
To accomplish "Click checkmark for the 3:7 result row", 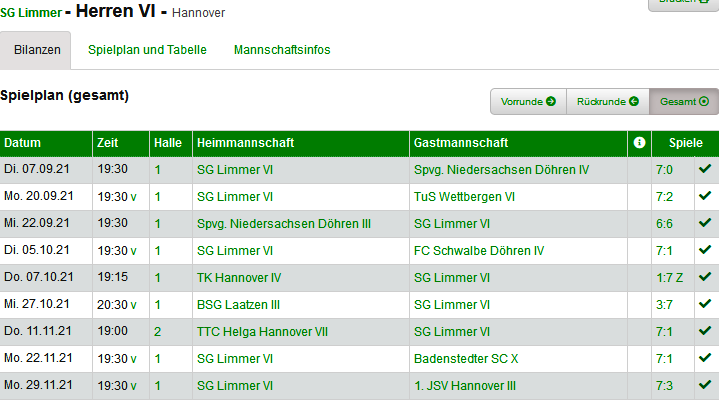I will tap(706, 304).
